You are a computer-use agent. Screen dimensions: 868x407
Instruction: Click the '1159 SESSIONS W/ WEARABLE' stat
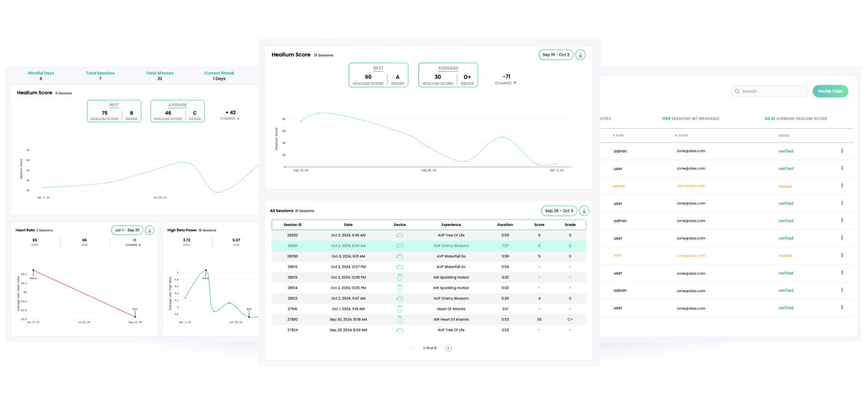[691, 119]
